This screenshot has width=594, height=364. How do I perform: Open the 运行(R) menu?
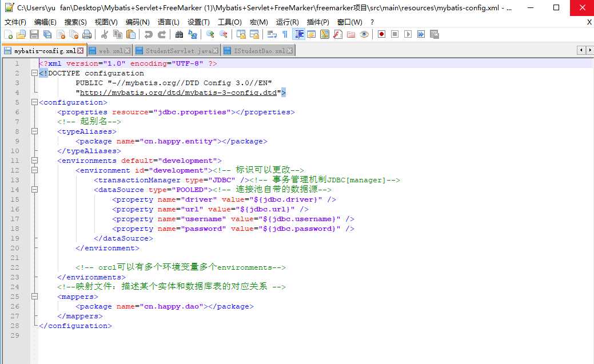(287, 22)
